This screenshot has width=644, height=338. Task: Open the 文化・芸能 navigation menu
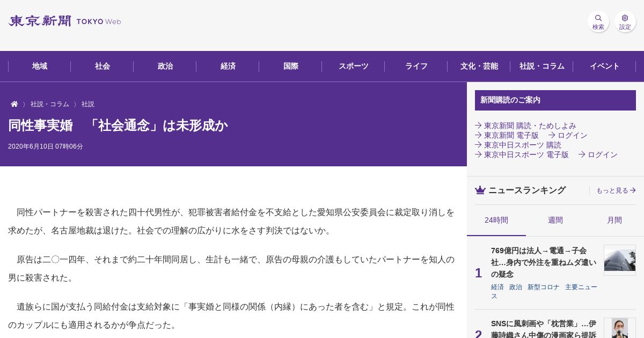pos(479,66)
